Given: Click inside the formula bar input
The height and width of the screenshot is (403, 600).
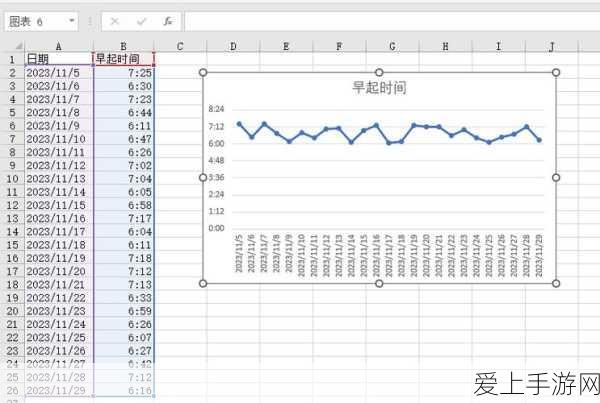Looking at the screenshot, I should (x=392, y=21).
